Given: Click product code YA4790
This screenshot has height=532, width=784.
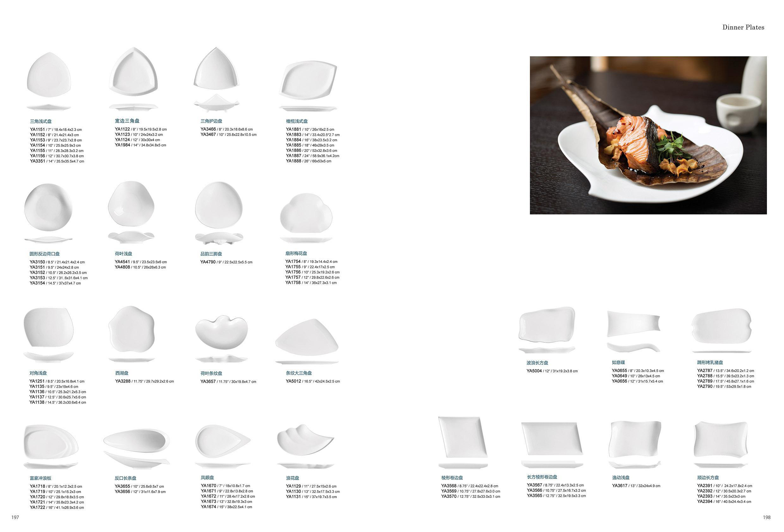Looking at the screenshot, I should [x=208, y=262].
